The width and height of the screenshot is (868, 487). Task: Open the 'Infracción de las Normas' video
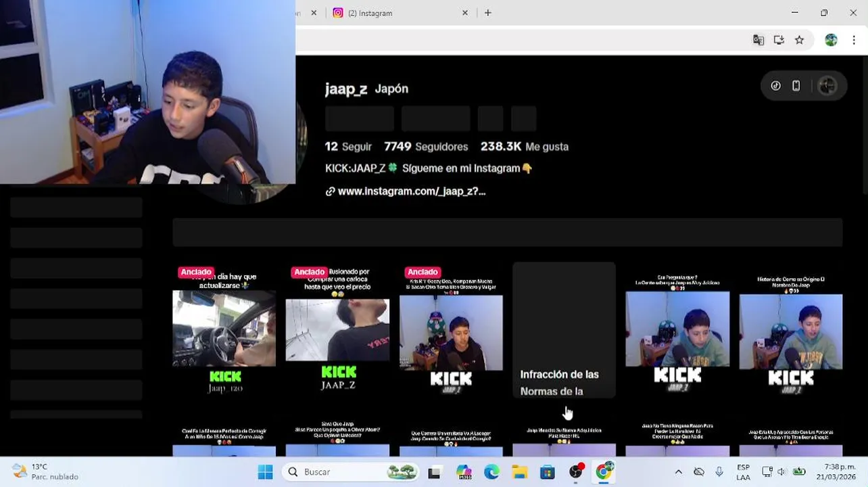(564, 329)
